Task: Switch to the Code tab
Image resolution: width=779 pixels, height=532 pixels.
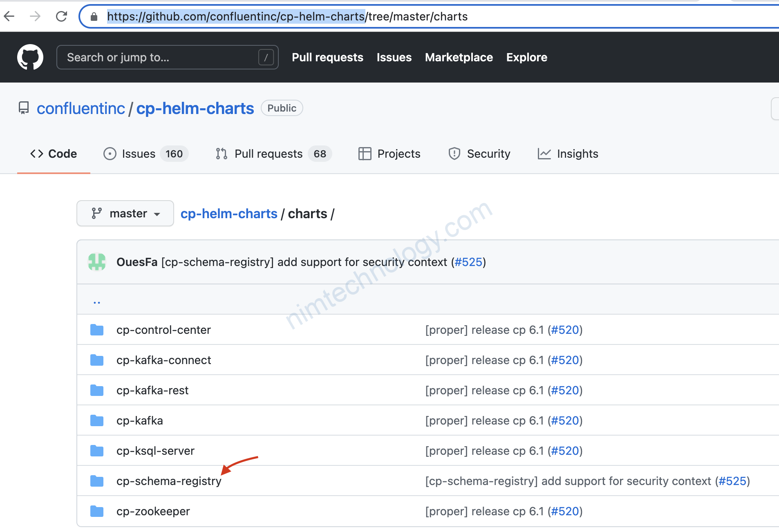Action: click(54, 154)
